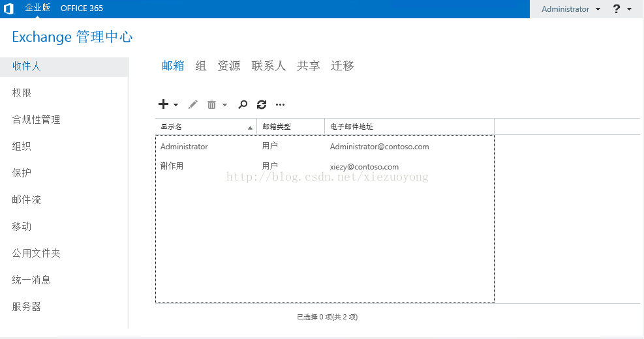644x339 pixels.
Task: Open 收件人 in the sidebar
Action: 65,66
